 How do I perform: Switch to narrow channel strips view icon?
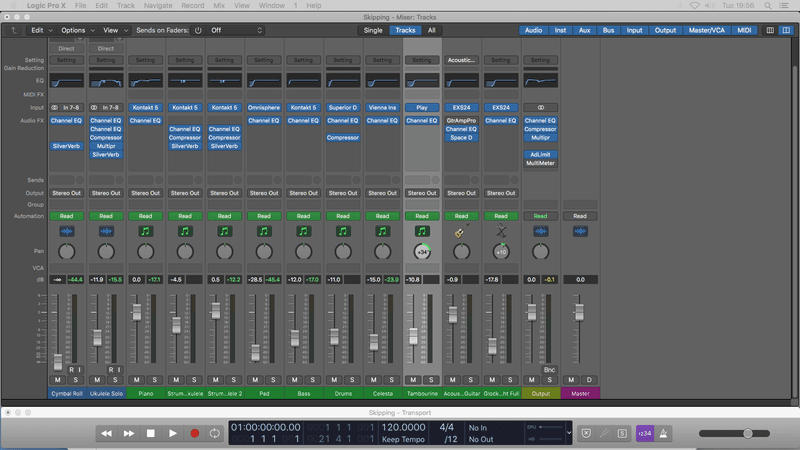[770, 30]
